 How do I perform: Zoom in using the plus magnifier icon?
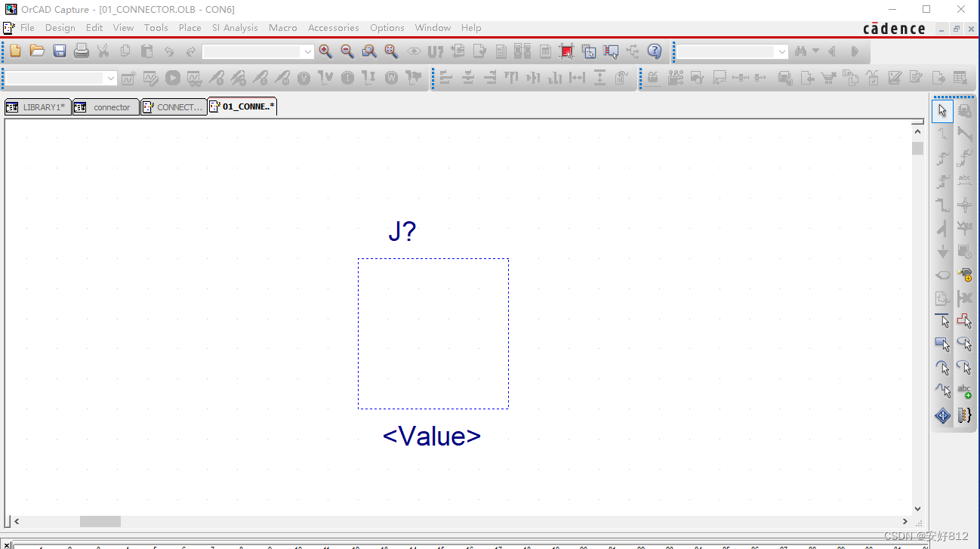(325, 51)
